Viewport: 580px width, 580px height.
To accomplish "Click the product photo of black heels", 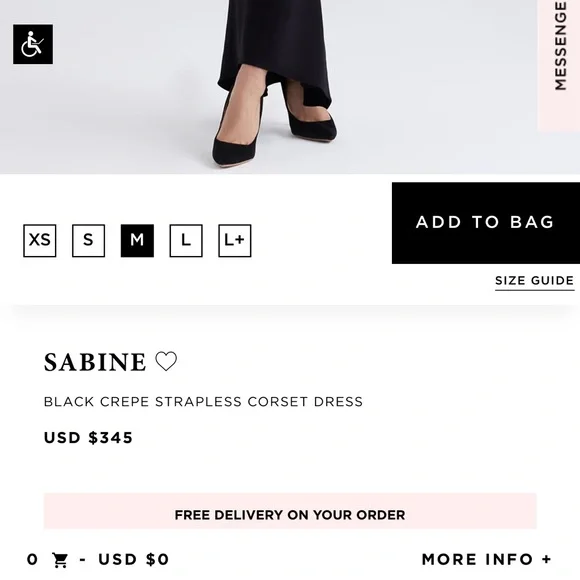I will 274,87.
